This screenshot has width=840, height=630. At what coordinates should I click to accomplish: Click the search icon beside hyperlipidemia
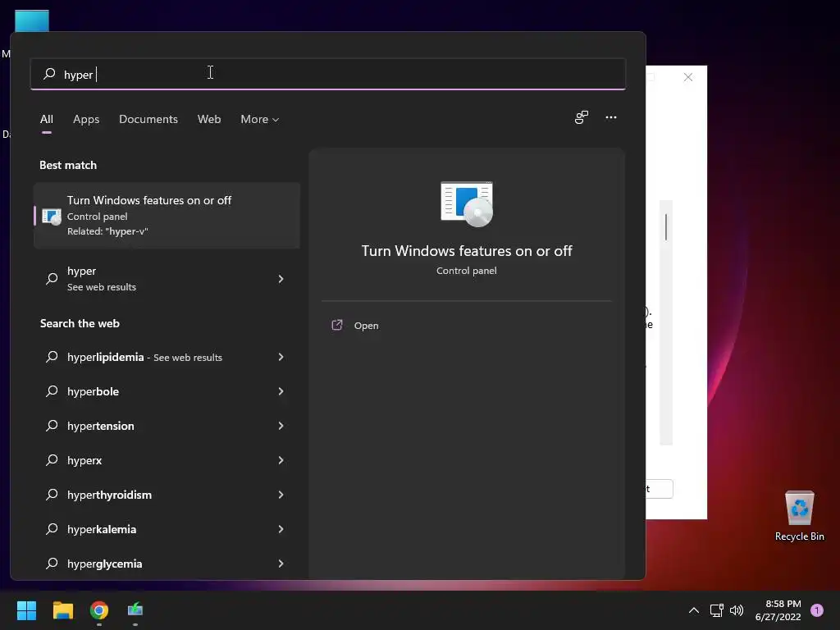[x=52, y=356]
